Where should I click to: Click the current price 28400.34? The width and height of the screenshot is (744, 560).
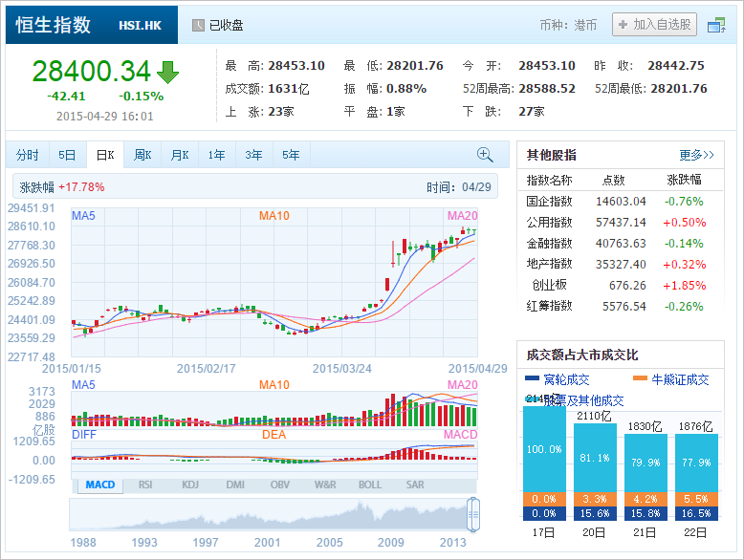pyautogui.click(x=91, y=71)
